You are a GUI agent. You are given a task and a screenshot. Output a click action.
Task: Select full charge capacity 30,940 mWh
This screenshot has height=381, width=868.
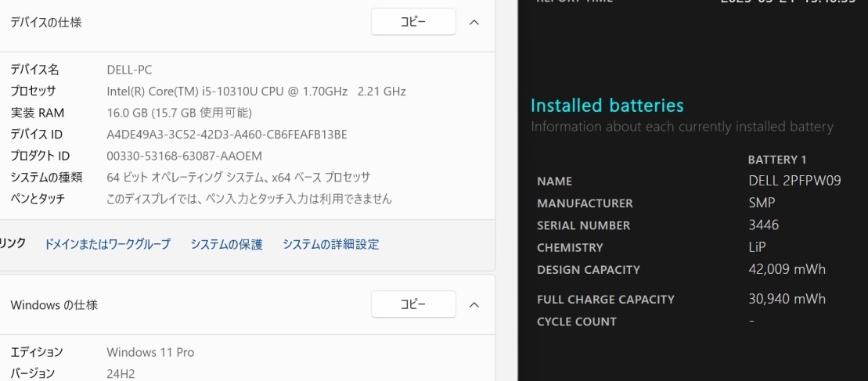tap(787, 299)
